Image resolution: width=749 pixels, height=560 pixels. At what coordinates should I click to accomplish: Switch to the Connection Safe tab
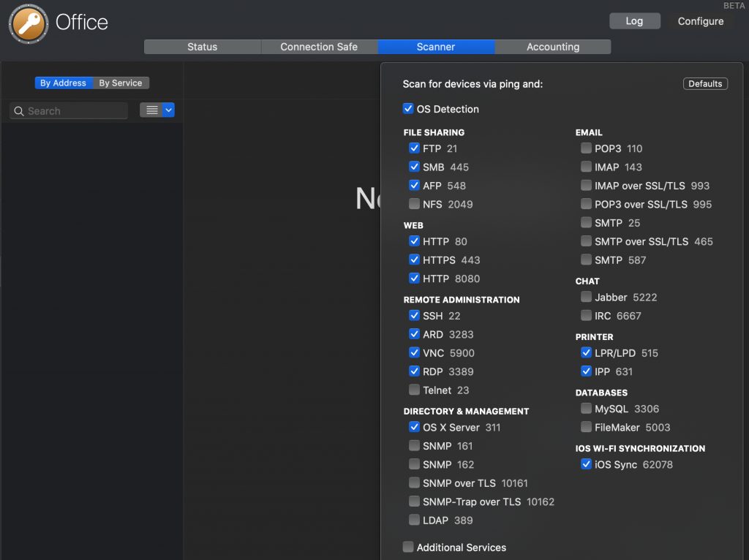point(319,47)
